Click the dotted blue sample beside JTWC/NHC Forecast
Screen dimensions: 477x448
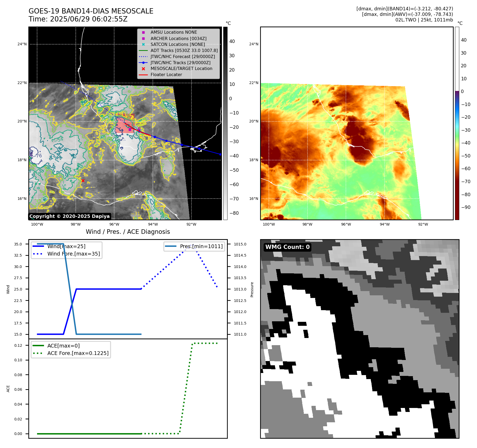[x=143, y=56]
